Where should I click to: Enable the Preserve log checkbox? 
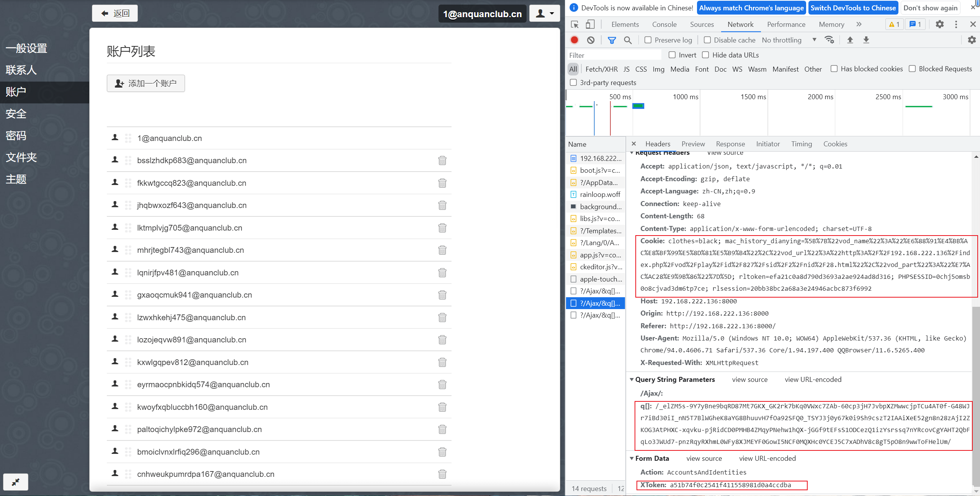(x=648, y=40)
